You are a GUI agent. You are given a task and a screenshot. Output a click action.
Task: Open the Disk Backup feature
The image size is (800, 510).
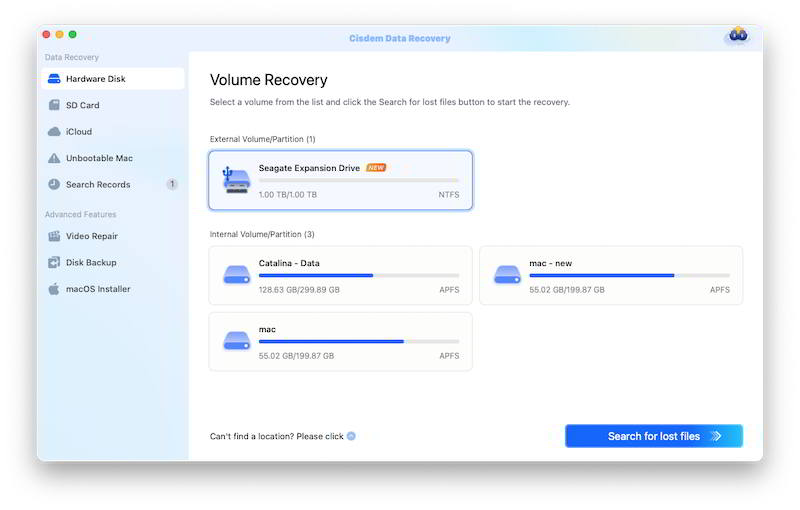pos(113,262)
